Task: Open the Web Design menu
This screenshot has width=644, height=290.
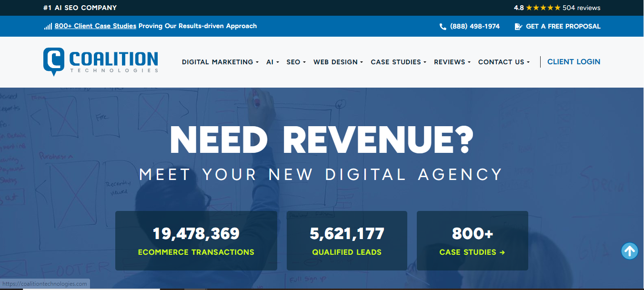Action: [338, 62]
